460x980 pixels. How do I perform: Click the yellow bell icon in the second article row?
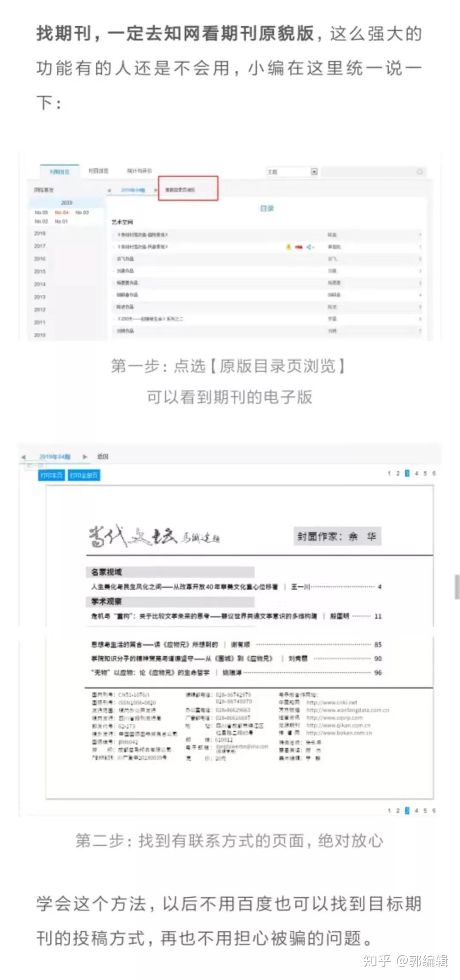pyautogui.click(x=288, y=247)
